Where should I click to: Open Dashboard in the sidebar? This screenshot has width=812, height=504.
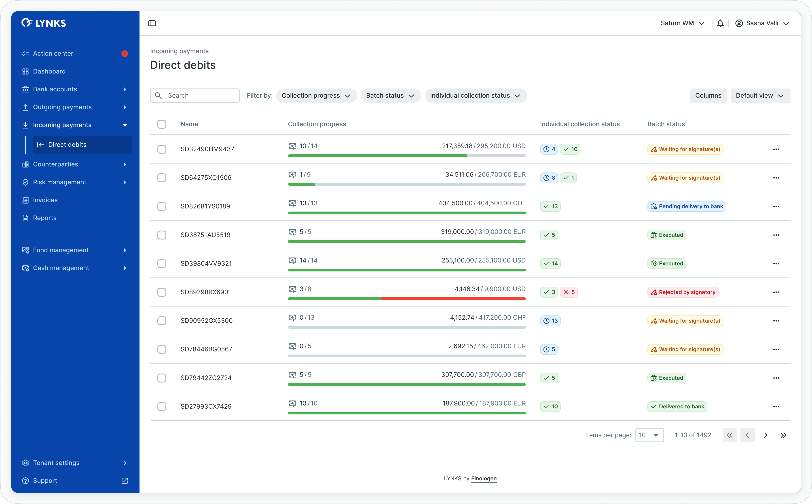pyautogui.click(x=49, y=71)
